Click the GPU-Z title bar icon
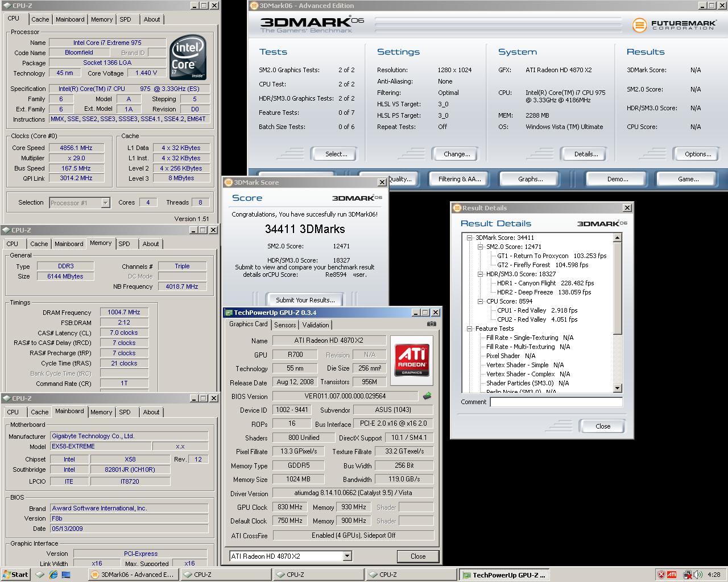The width and height of the screenshot is (728, 582). 229,313
